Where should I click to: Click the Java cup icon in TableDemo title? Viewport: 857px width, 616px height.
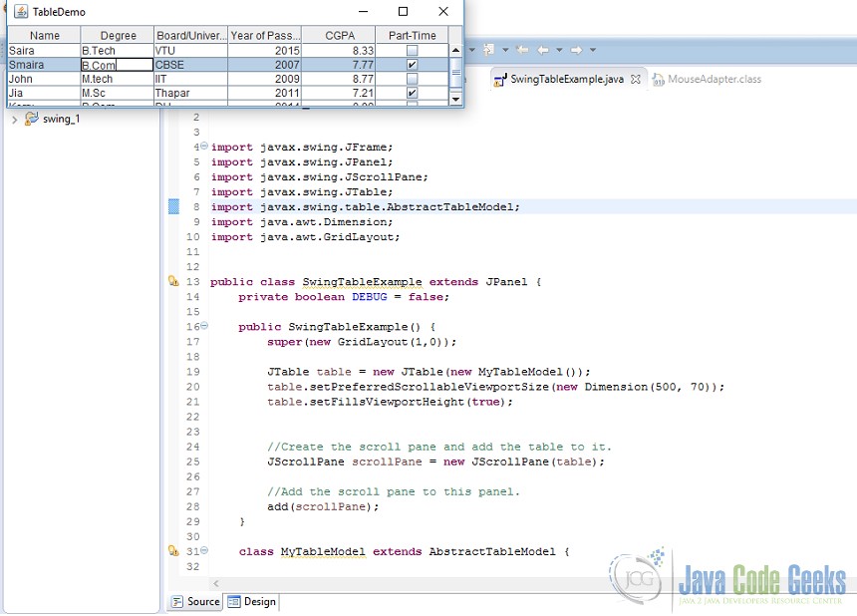(21, 12)
